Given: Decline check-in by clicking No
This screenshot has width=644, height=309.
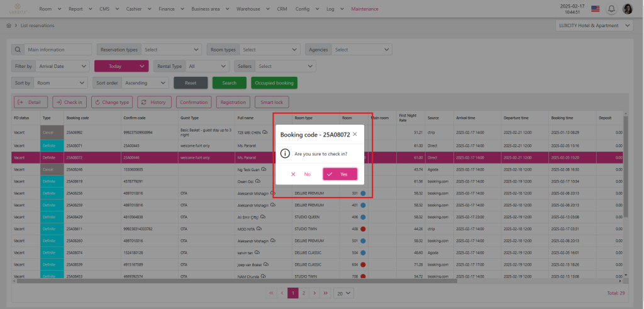Looking at the screenshot, I should pos(301,174).
